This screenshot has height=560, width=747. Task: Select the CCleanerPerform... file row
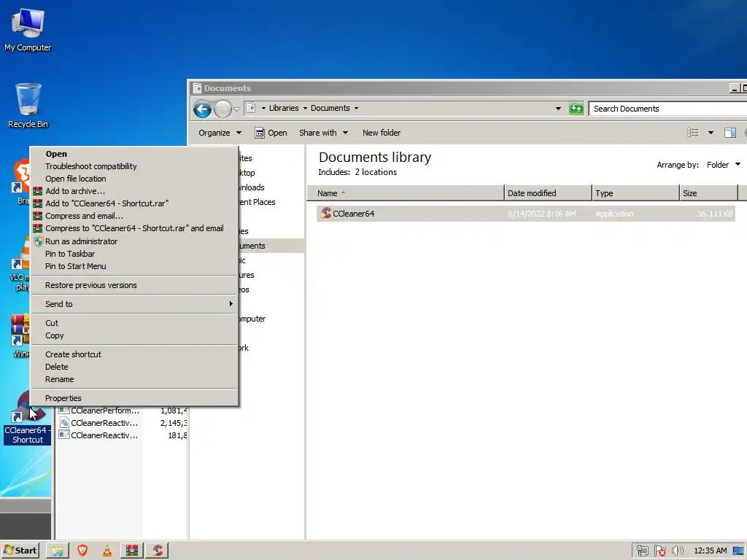tap(122, 411)
